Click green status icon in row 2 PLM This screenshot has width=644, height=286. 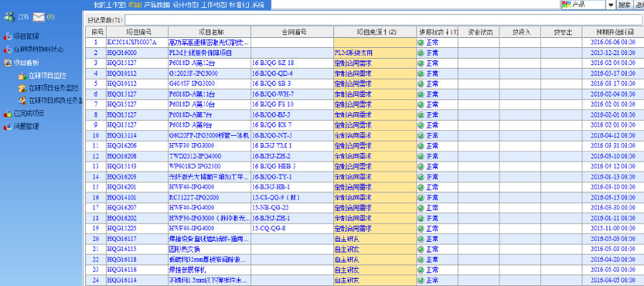[421, 53]
